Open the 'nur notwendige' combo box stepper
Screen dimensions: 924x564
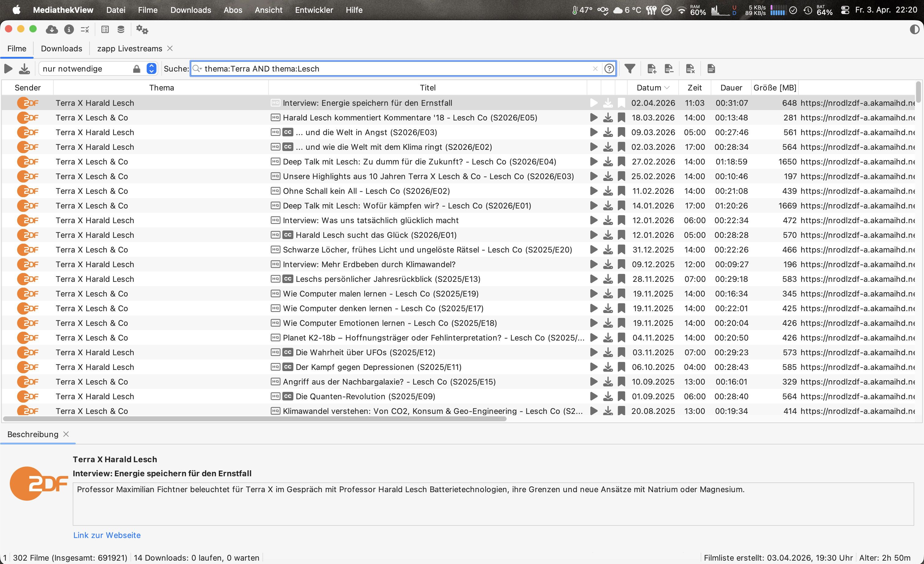tap(151, 69)
